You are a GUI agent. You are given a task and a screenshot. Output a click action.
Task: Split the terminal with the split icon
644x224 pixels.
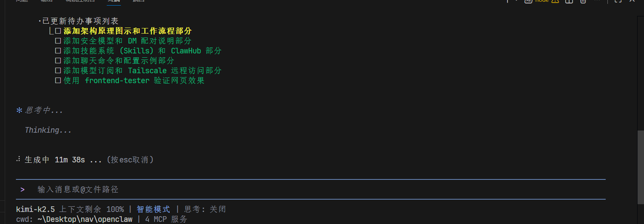(x=569, y=1)
